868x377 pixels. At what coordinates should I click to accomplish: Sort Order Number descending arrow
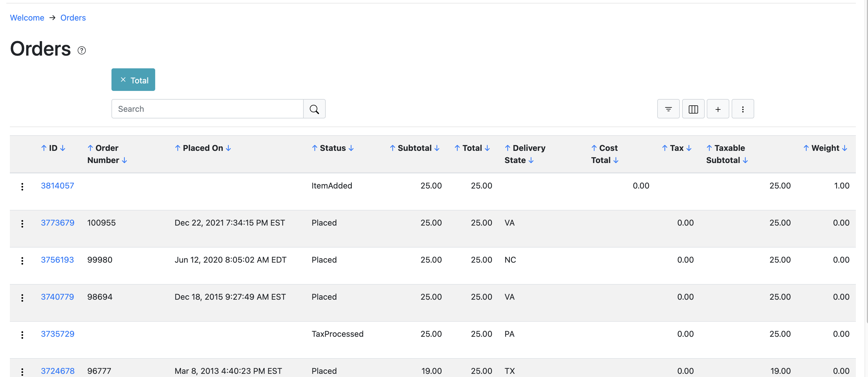point(124,160)
